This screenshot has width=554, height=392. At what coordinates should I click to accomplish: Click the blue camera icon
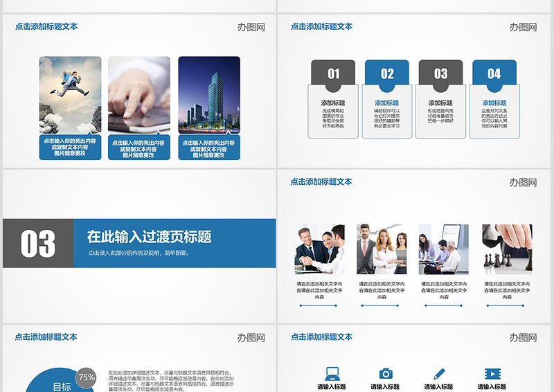[386, 373]
